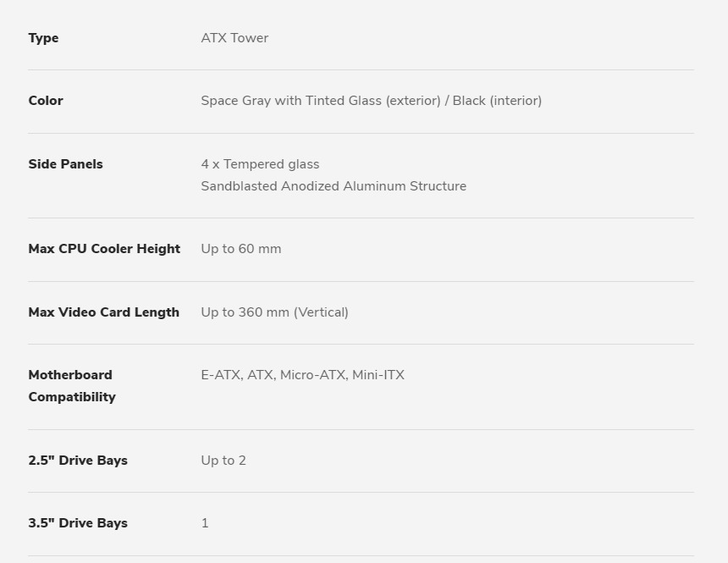Select the Up to 60 mm value

(x=241, y=249)
